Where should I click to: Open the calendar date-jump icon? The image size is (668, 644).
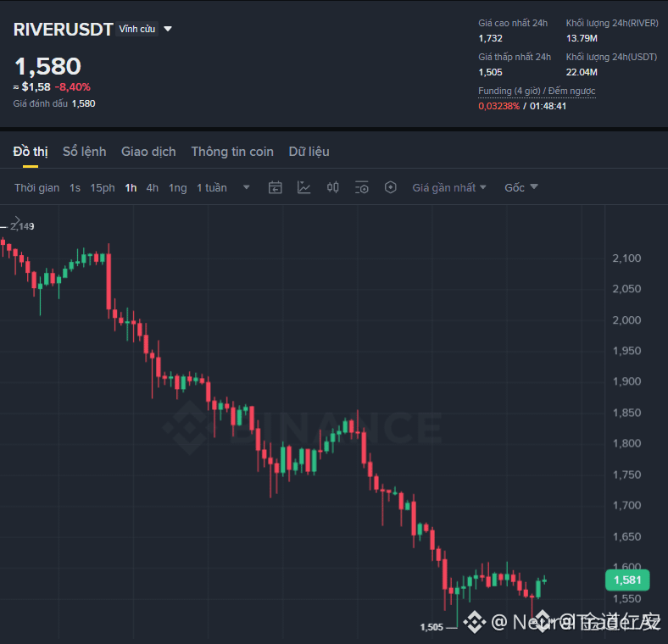click(x=276, y=187)
